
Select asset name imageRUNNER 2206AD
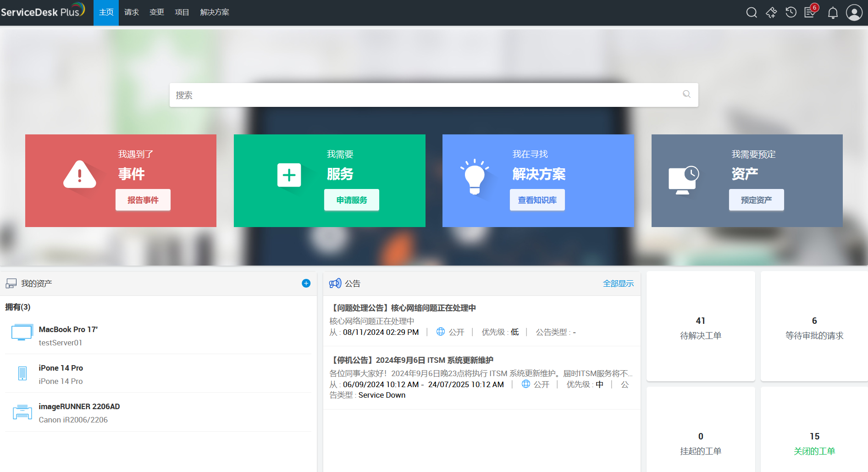pyautogui.click(x=79, y=406)
